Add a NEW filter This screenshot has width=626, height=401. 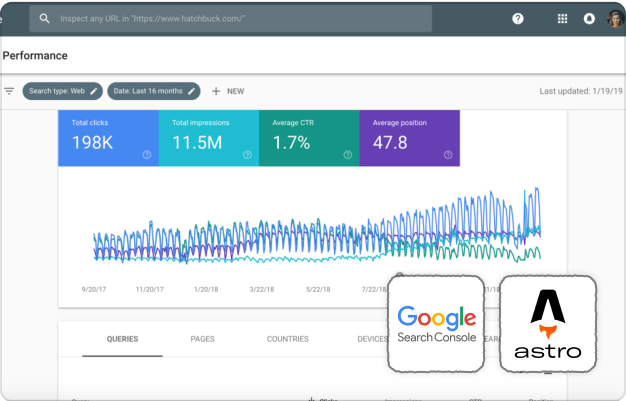[228, 91]
